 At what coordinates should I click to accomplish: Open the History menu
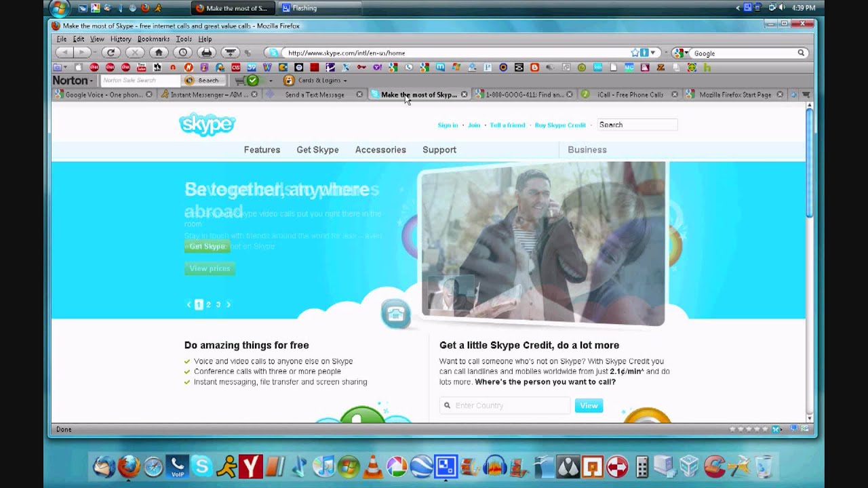point(121,39)
